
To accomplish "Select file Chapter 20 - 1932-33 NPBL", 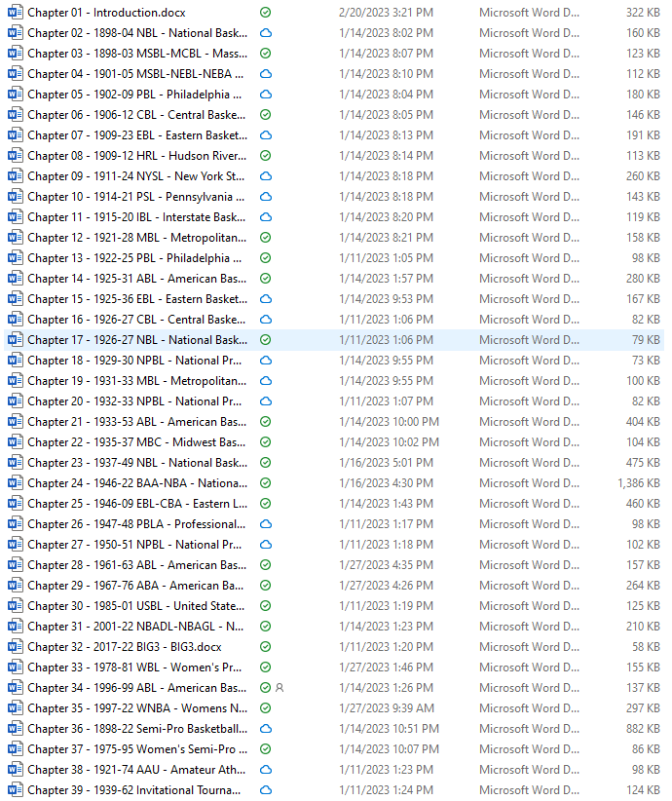I will [134, 401].
